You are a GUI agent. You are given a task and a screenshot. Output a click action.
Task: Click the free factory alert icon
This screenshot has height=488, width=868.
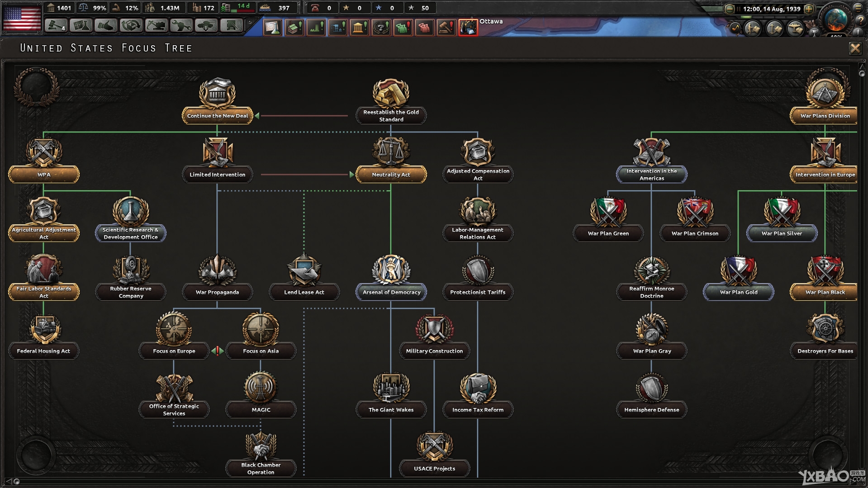click(x=294, y=27)
